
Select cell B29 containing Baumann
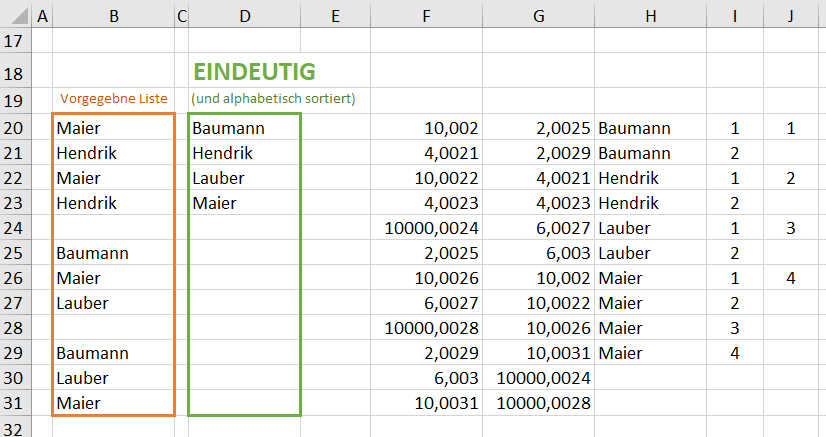(x=114, y=353)
